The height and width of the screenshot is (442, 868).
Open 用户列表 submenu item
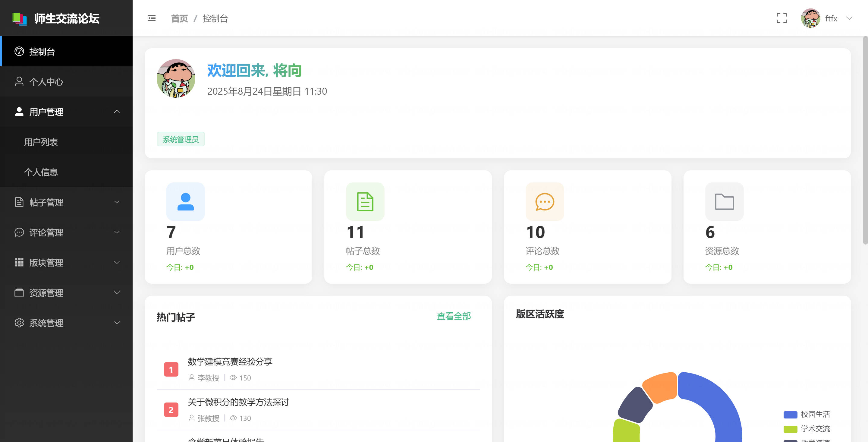tap(66, 142)
